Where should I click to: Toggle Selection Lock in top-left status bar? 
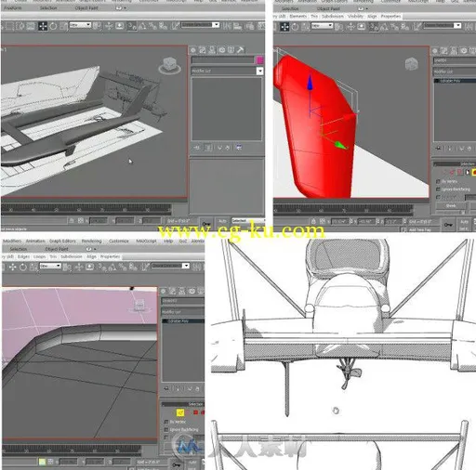[72, 220]
